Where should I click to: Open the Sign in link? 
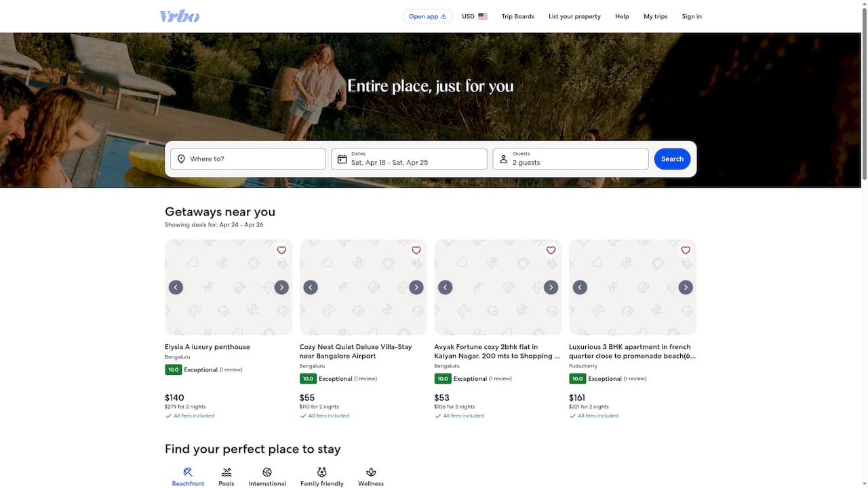click(691, 16)
